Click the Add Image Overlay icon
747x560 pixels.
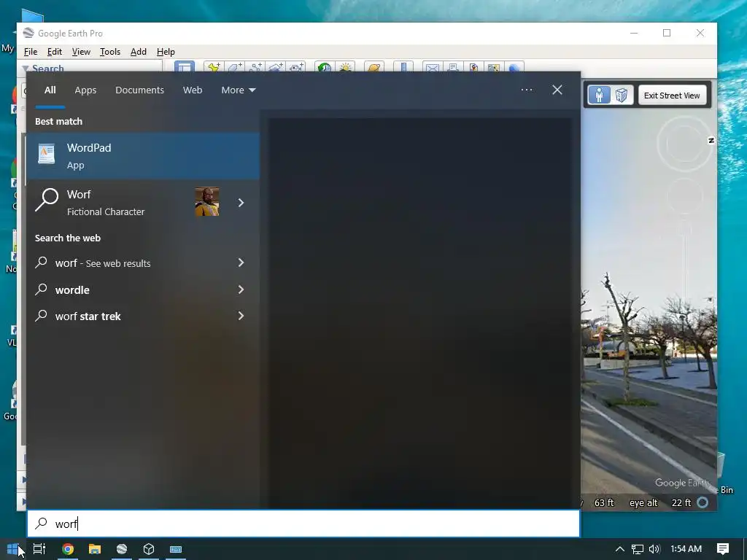coord(276,66)
